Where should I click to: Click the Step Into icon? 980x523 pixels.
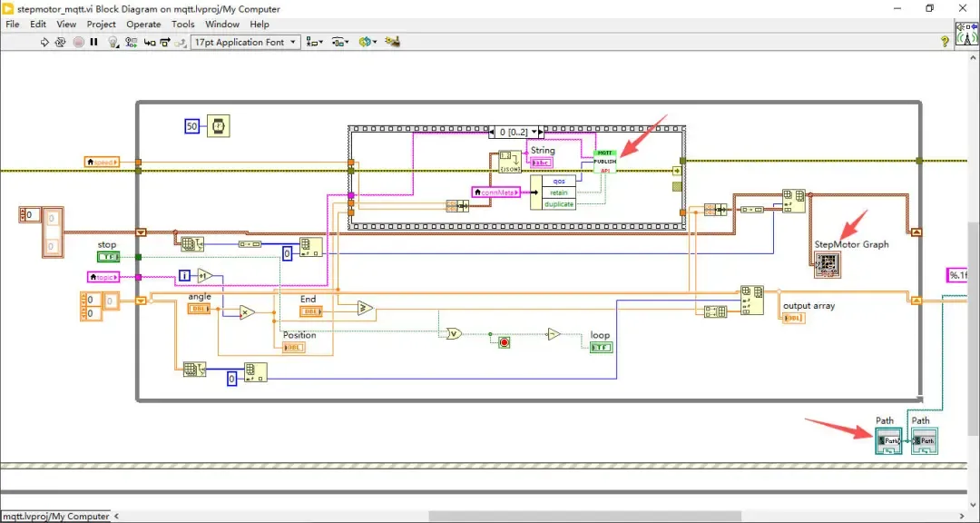(150, 42)
